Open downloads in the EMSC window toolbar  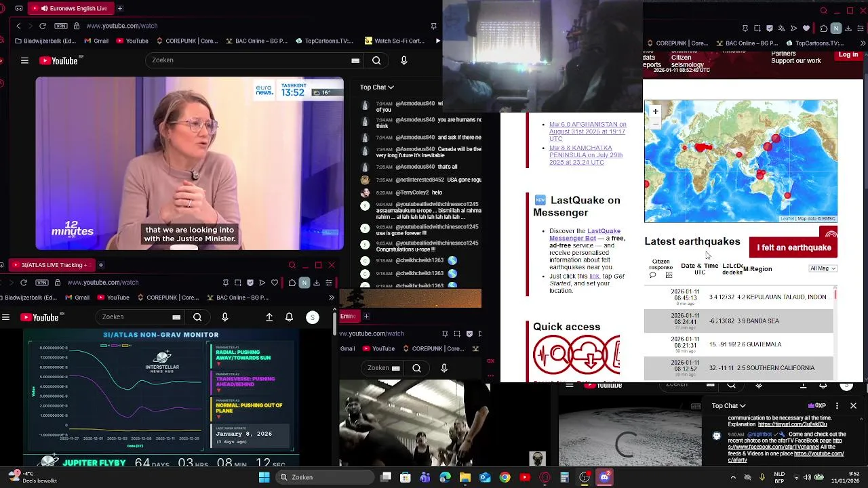(x=848, y=28)
